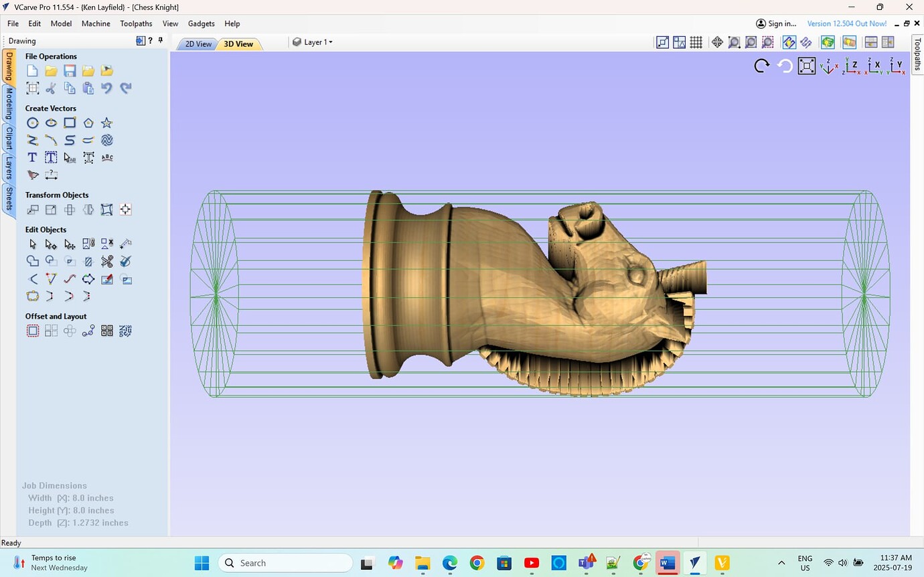Open the Offset Vectors tool
The image size is (924, 577).
click(x=32, y=330)
